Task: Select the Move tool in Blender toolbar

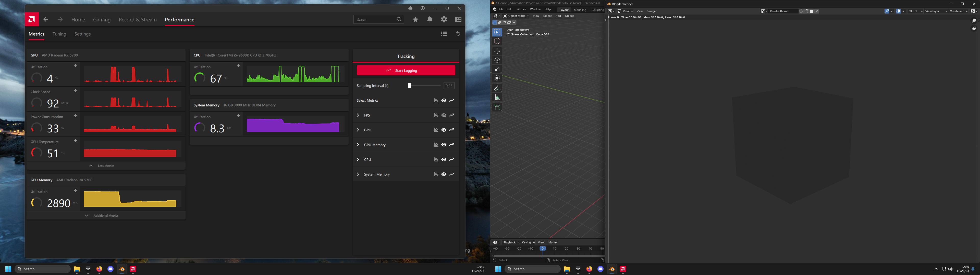Action: [497, 51]
